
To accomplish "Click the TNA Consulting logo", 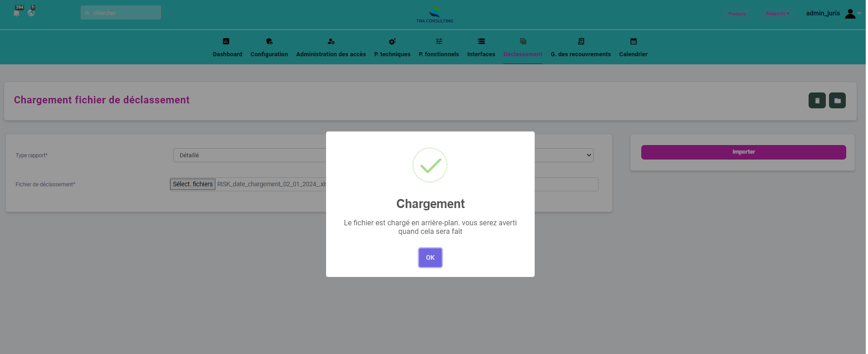I will point(434,14).
